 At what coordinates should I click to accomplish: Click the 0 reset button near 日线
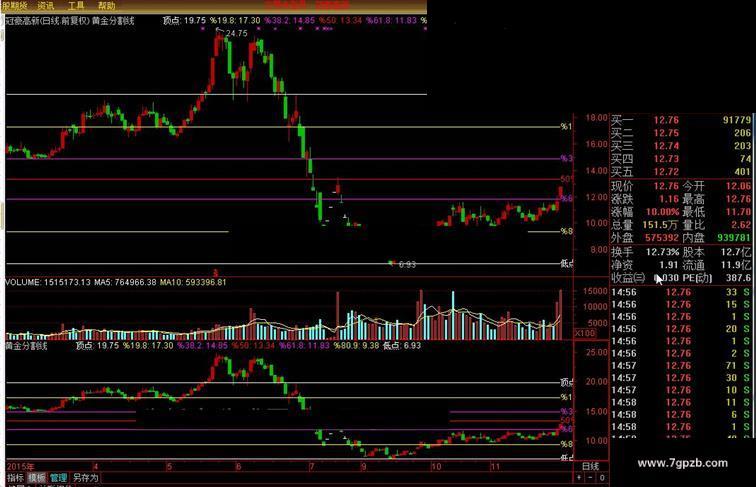(602, 477)
